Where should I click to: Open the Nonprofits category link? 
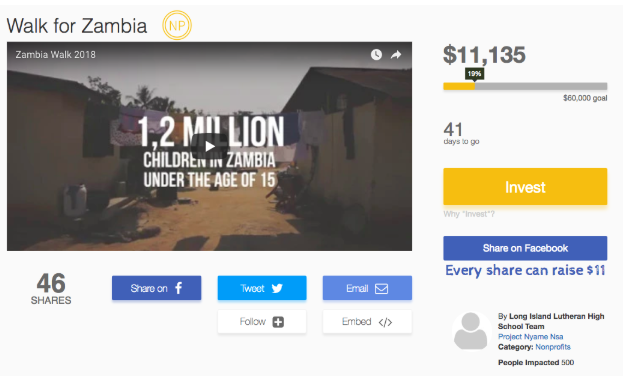pyautogui.click(x=553, y=347)
